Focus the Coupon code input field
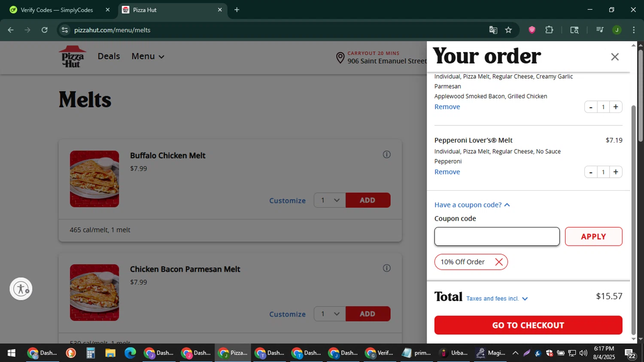The width and height of the screenshot is (644, 362). point(497,237)
